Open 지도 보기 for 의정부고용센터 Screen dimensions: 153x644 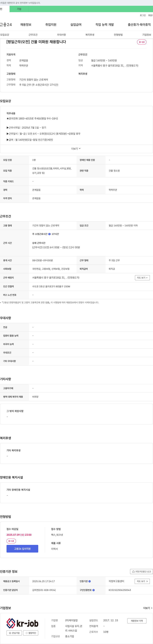pos(142,581)
